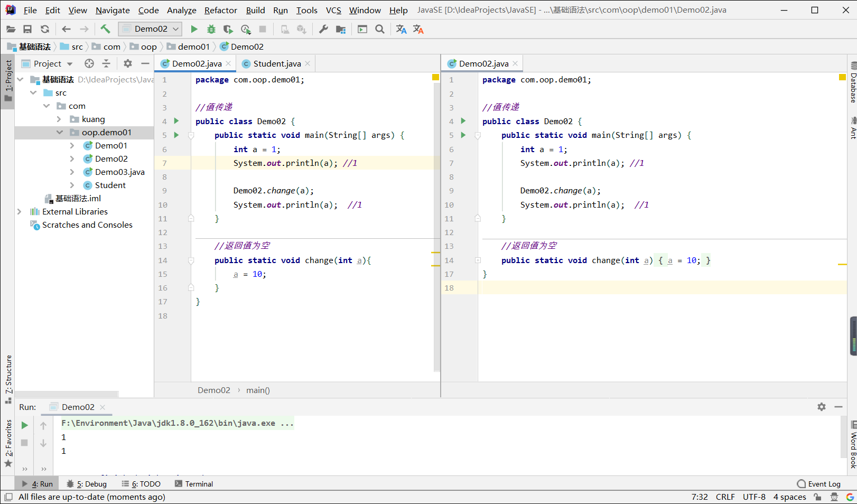Open the Refactor menu
857x504 pixels.
point(221,10)
